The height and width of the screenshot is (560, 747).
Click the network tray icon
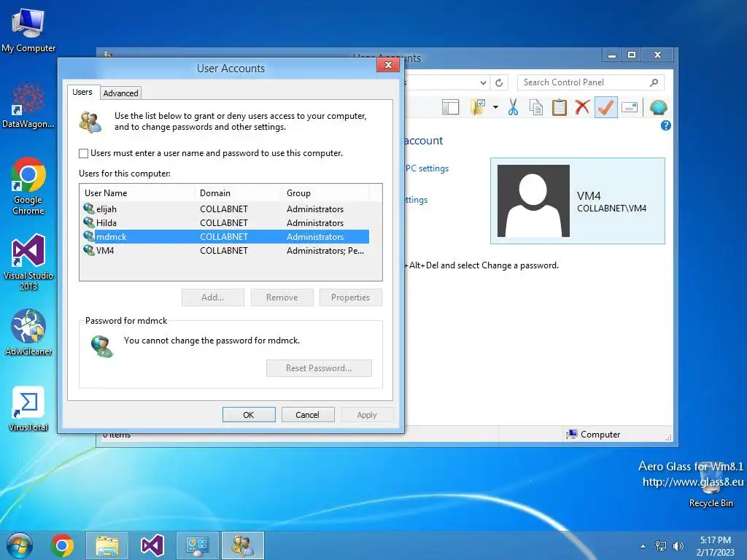(661, 546)
